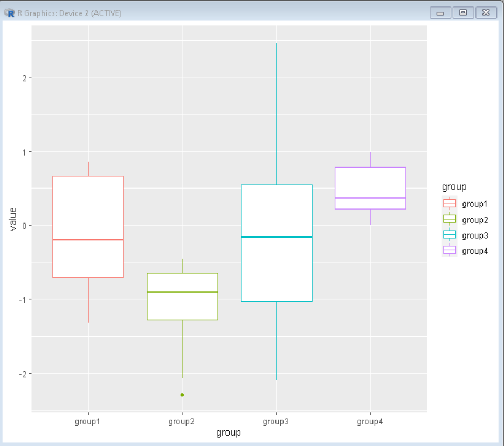The height and width of the screenshot is (446, 504).
Task: Click the value y-axis title
Action: [13, 220]
